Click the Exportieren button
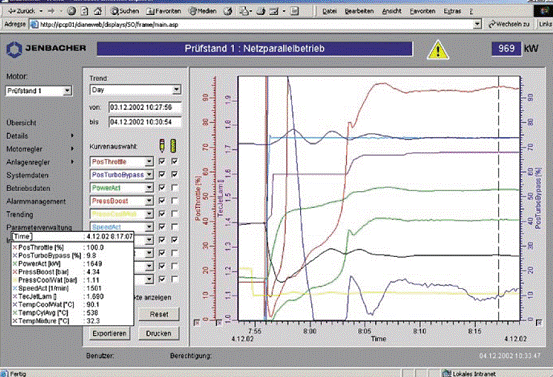The width and height of the screenshot is (553, 377). pos(109,333)
